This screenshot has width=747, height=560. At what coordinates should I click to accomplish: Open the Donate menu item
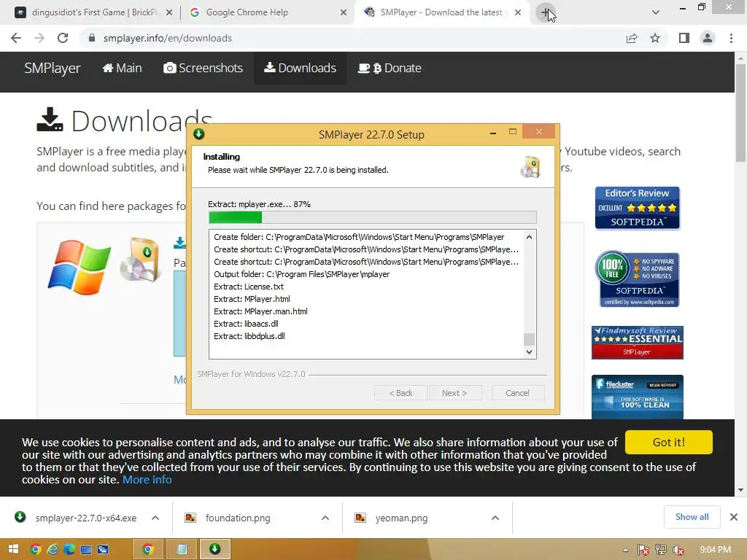pyautogui.click(x=390, y=68)
